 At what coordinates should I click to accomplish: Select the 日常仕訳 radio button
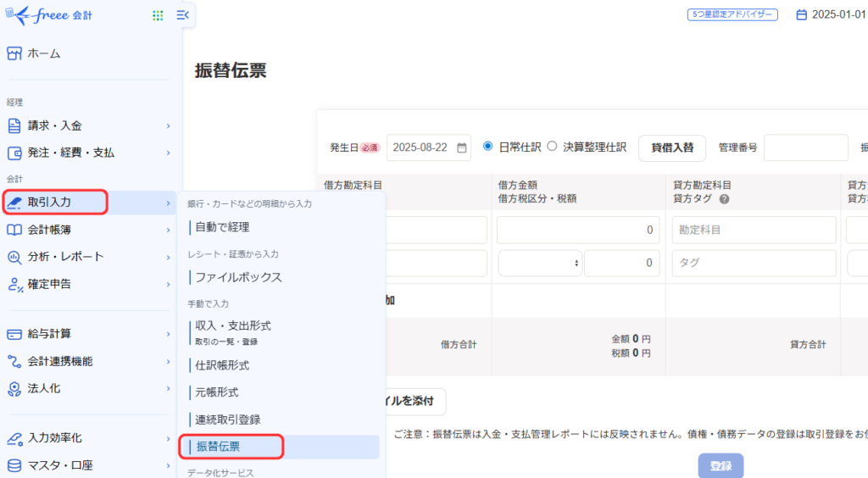point(487,146)
